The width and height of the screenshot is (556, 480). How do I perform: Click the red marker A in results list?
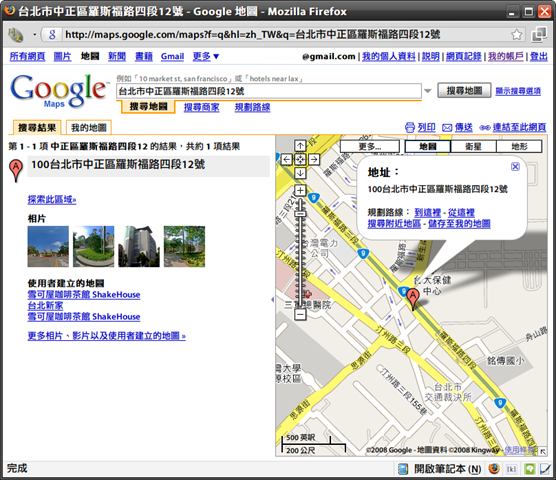tap(16, 171)
